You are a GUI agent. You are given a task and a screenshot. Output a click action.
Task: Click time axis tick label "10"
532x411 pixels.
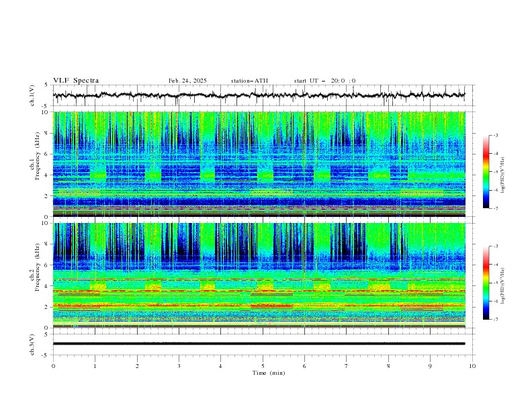472,366
